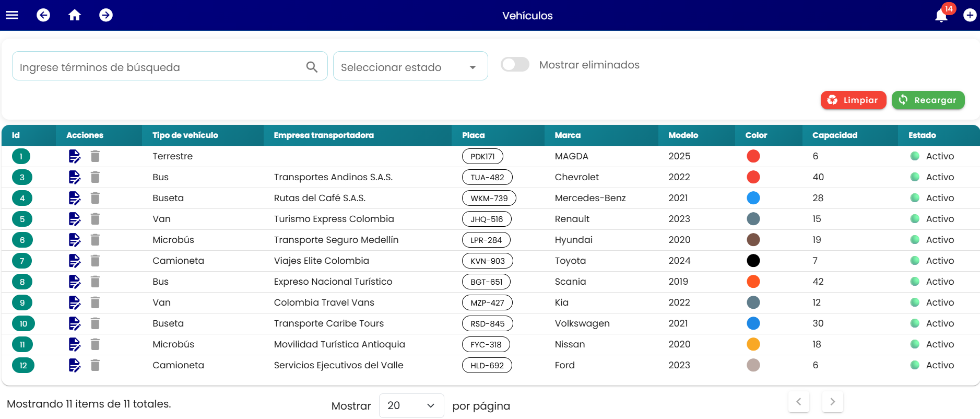Click the Limpiar button
This screenshot has width=980, height=419.
853,100
